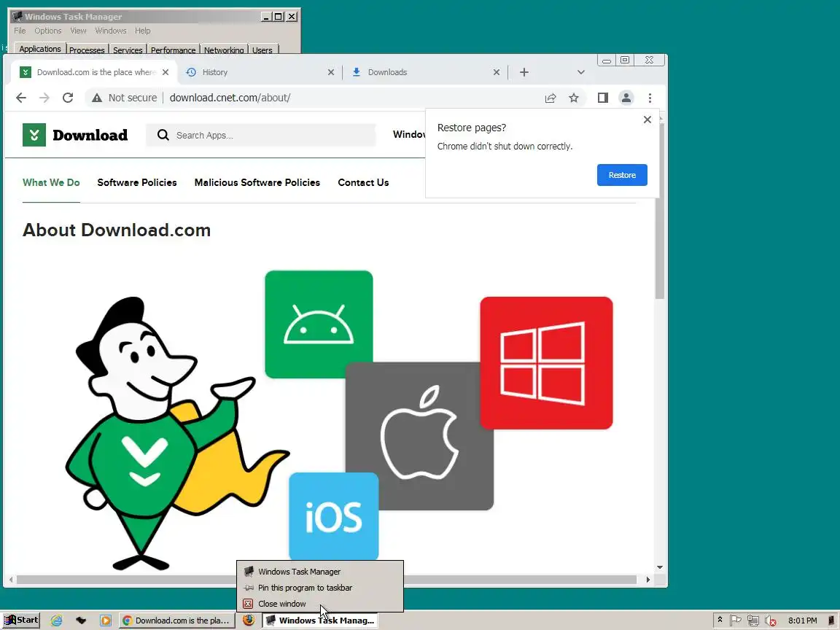Click the search magnifier icon
This screenshot has width=840, height=630.
(x=163, y=135)
